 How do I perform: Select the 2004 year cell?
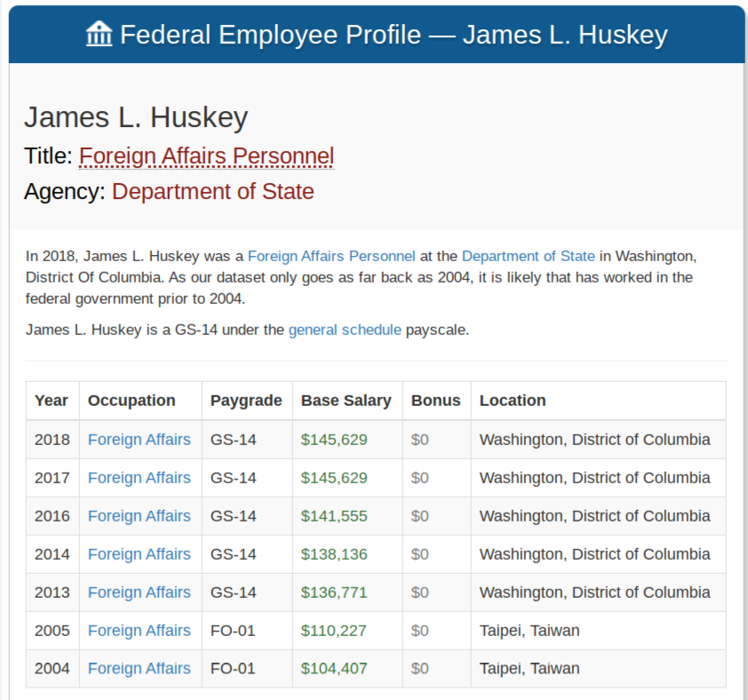[x=52, y=669]
